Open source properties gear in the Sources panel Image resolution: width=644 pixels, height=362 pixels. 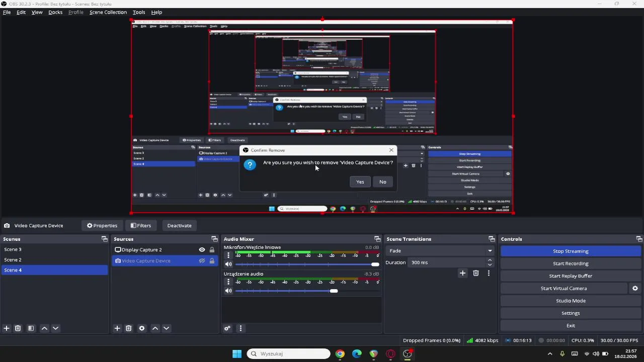142,328
